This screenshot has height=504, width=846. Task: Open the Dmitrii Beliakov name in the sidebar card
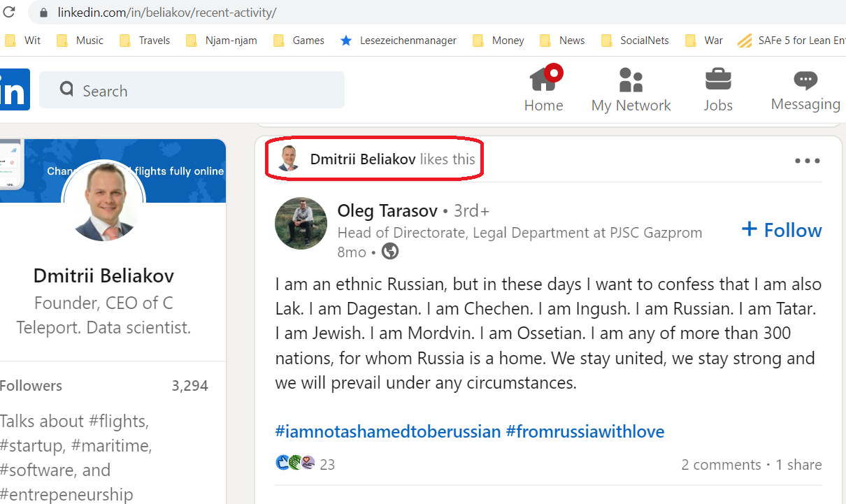click(x=103, y=276)
